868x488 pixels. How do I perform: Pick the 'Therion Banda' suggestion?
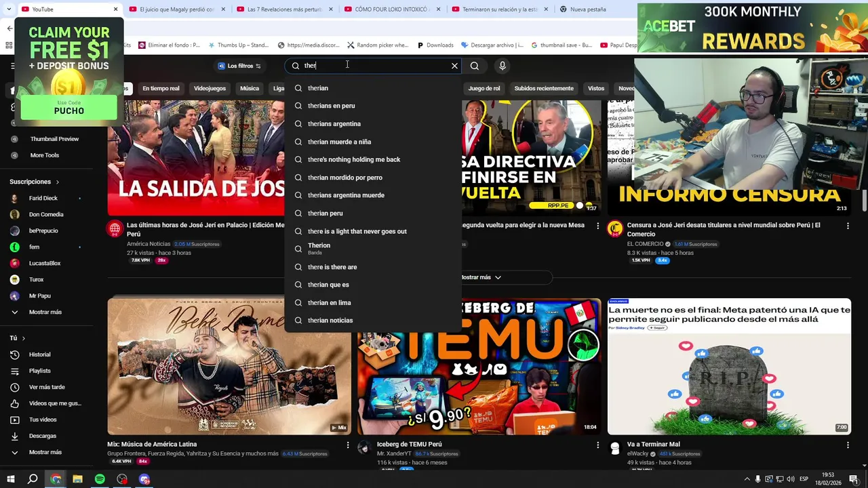pos(373,249)
